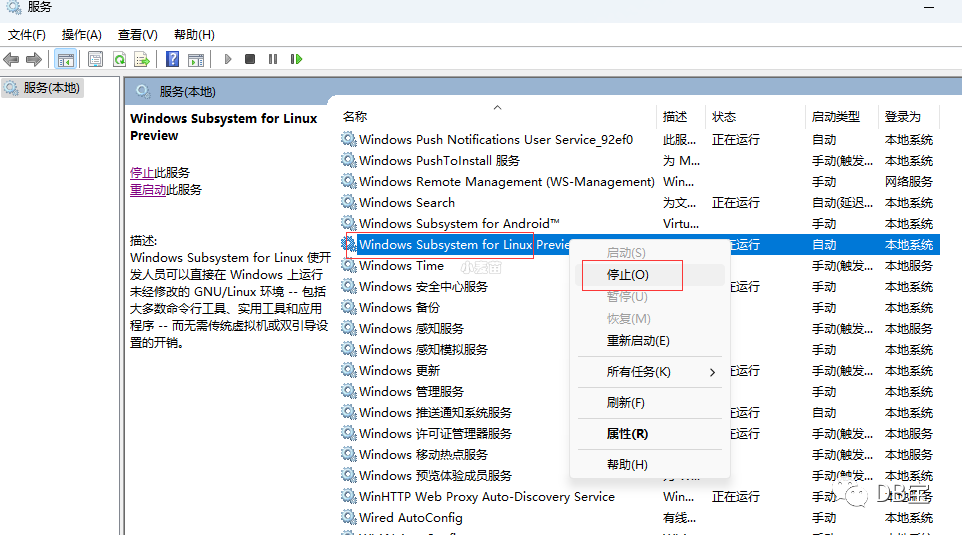Choose 停止(O) in the context menu

tap(650, 275)
